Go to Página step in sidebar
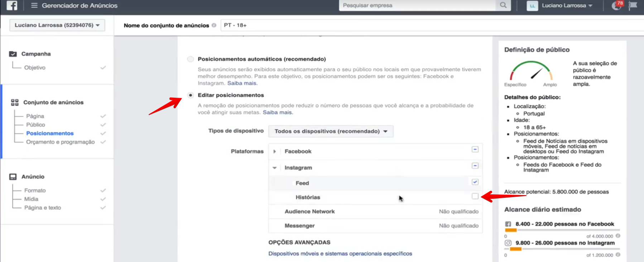 [35, 116]
